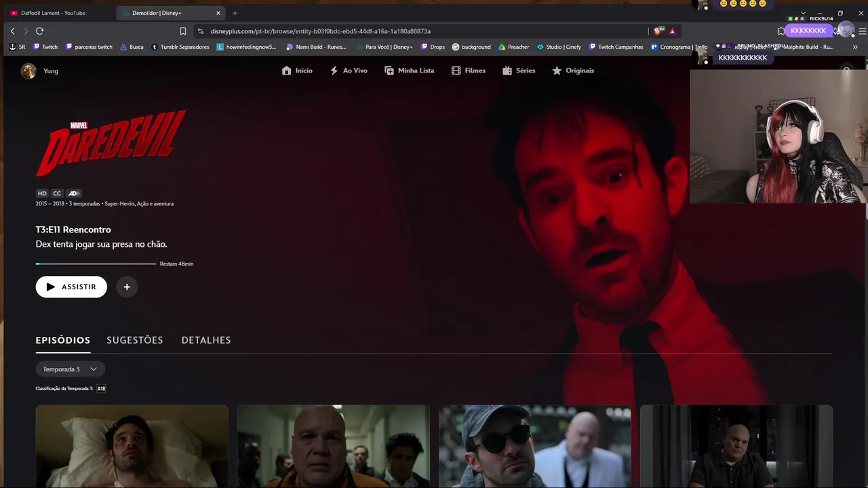The width and height of the screenshot is (868, 488).
Task: Open the Google background bookmark
Action: pos(471,47)
